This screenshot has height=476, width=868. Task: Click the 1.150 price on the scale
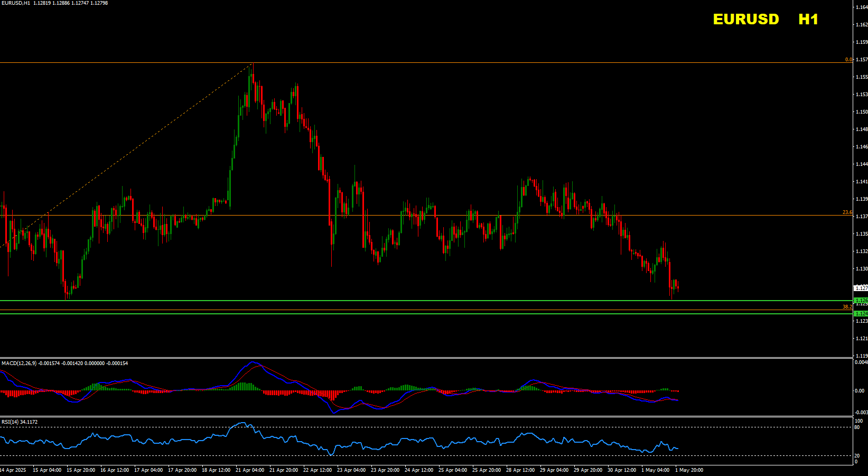click(x=861, y=112)
